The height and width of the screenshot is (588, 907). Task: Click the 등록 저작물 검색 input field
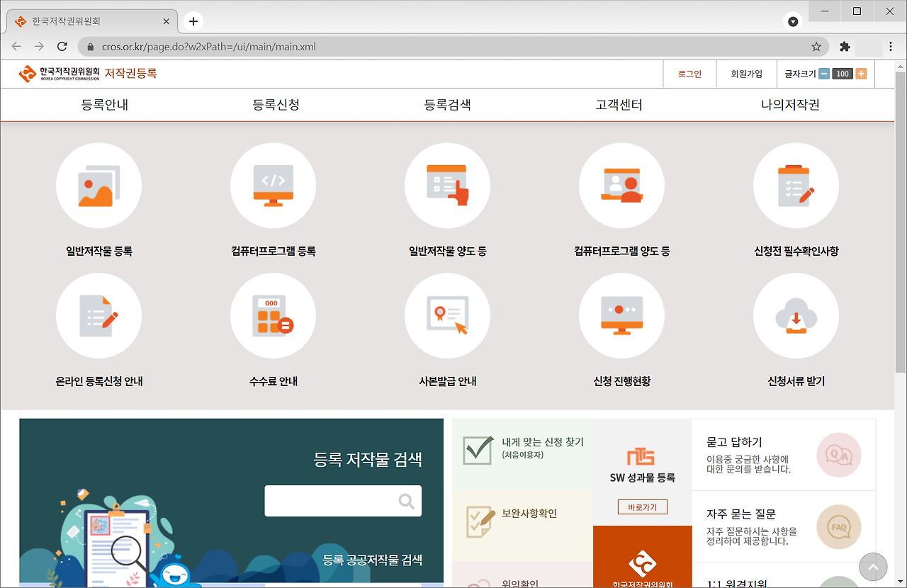point(343,500)
